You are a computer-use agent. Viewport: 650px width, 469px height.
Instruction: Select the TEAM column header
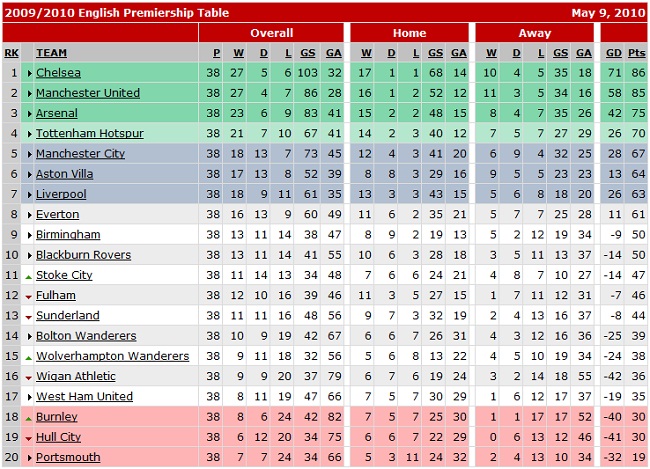51,52
